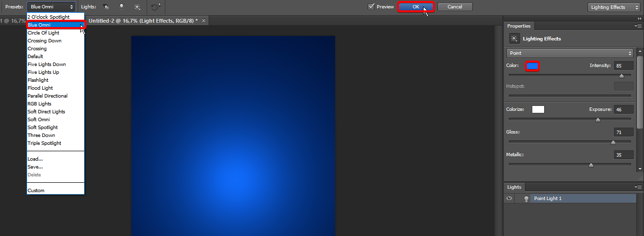Click the OK button
The width and height of the screenshot is (644, 236).
click(416, 7)
